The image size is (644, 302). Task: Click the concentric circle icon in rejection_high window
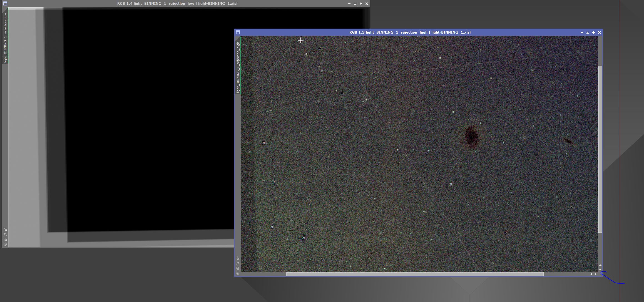pos(238,273)
